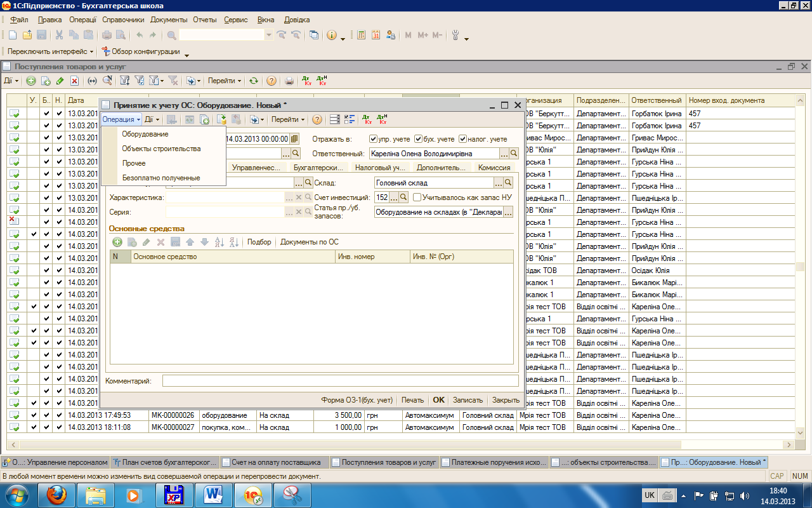Click the Печать button
Image resolution: width=812 pixels, height=508 pixels.
(x=412, y=400)
